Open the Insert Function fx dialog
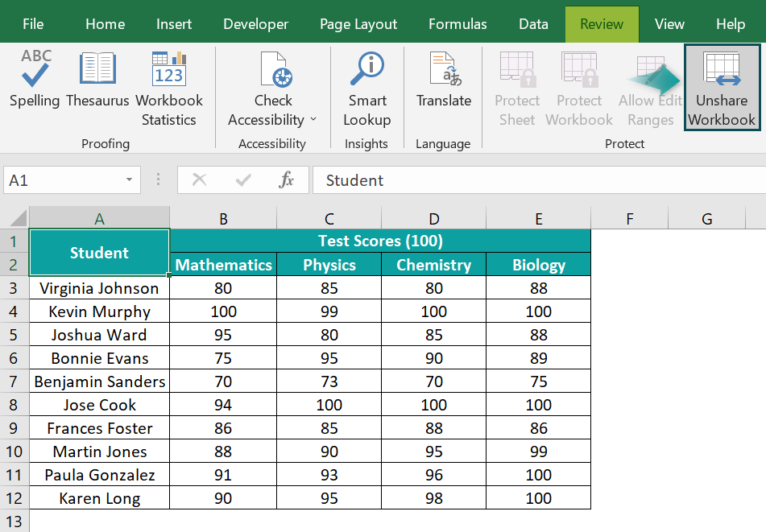Screen dimensions: 766x532 286,179
